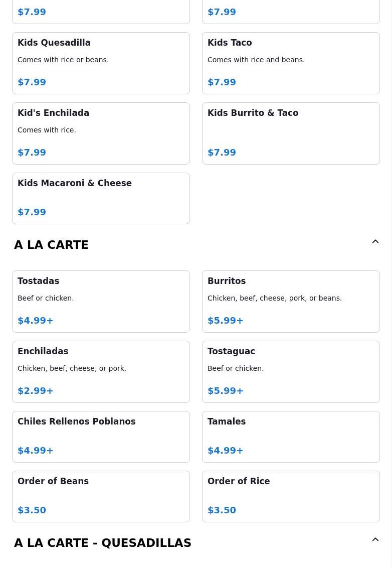Click A LA CARTE - QUESADILLAS heading

pyautogui.click(x=103, y=543)
